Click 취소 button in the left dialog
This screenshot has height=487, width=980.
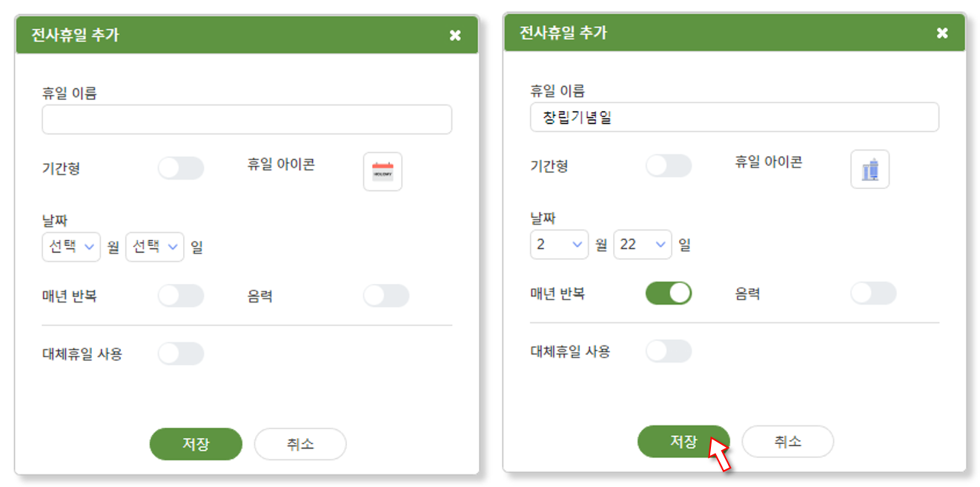(x=300, y=444)
